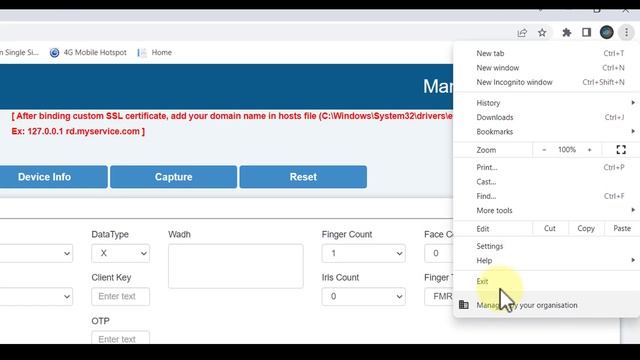Click the Capture button
640x360 pixels.
pos(173,177)
